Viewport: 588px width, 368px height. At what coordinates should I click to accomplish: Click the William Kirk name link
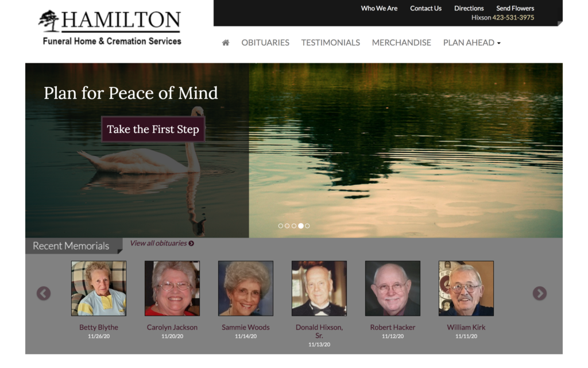pyautogui.click(x=466, y=327)
